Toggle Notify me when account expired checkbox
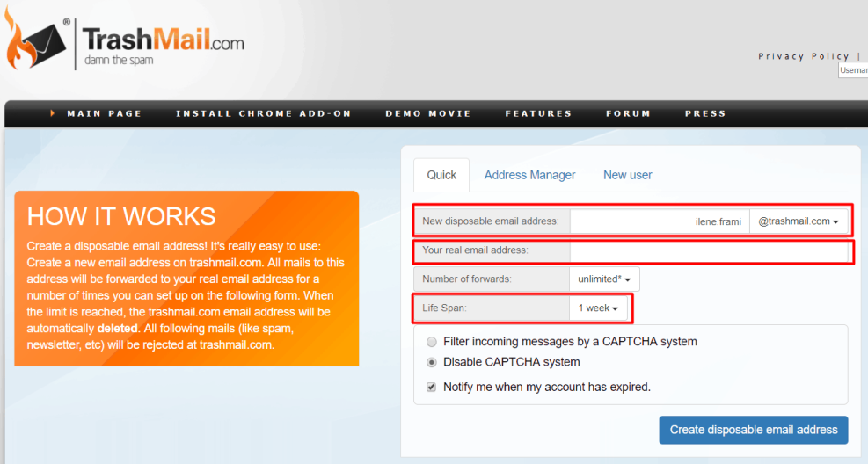The width and height of the screenshot is (868, 464). tap(431, 387)
